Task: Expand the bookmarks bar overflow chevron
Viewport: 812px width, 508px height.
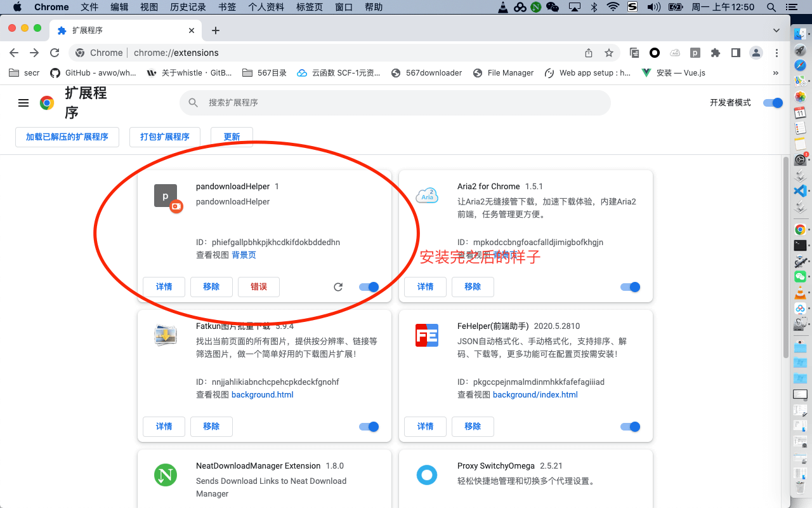Action: click(x=775, y=73)
